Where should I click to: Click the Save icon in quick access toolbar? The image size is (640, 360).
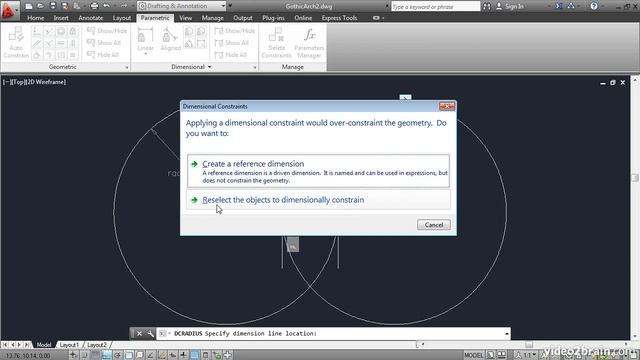click(52, 6)
